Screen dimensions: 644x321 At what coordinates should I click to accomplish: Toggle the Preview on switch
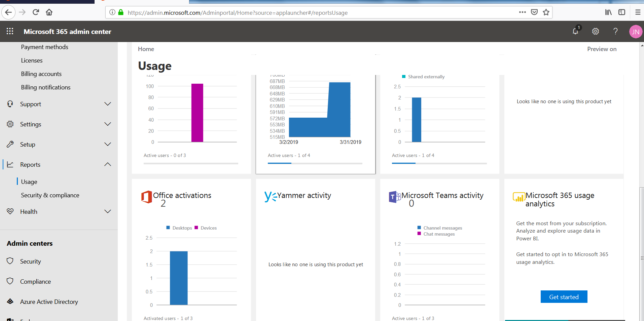coord(602,49)
